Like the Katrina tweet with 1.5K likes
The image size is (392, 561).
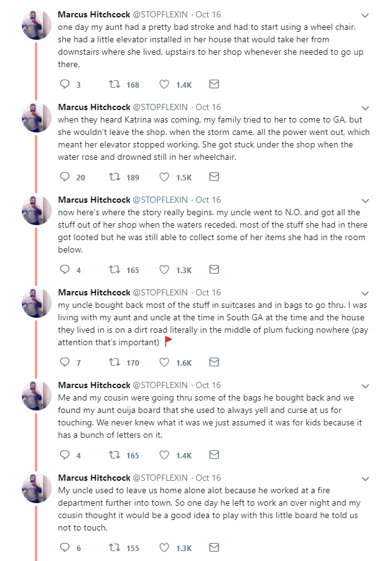164,177
